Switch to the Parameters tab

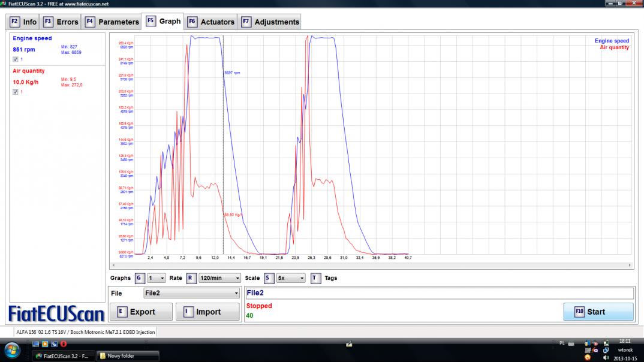click(x=112, y=22)
